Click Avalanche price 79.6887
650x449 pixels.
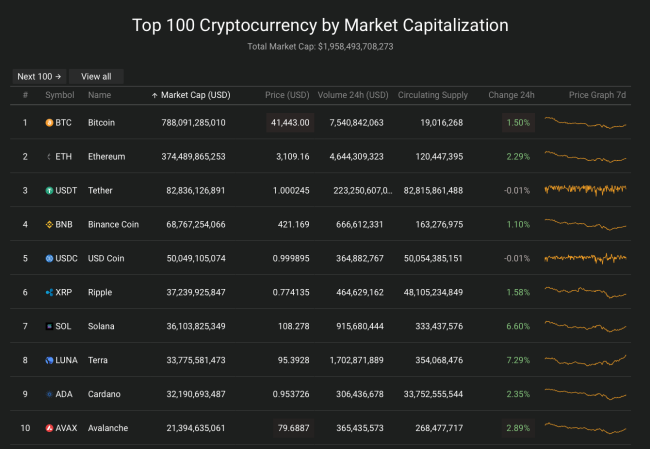[x=293, y=428]
